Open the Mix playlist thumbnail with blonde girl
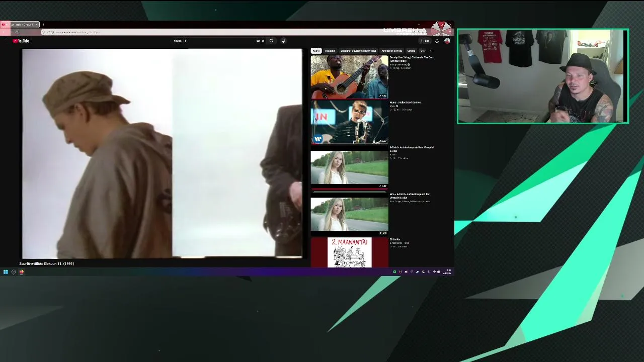 click(x=349, y=214)
